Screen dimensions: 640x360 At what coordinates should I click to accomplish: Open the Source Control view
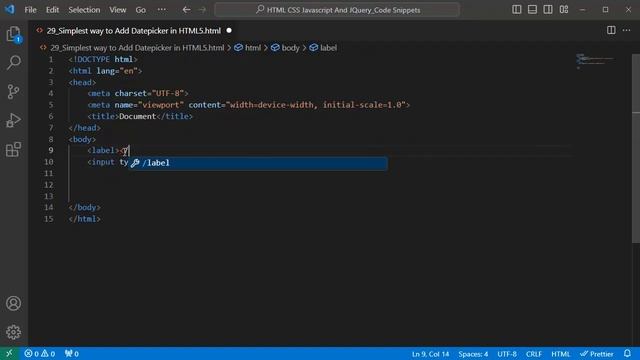click(x=13, y=91)
